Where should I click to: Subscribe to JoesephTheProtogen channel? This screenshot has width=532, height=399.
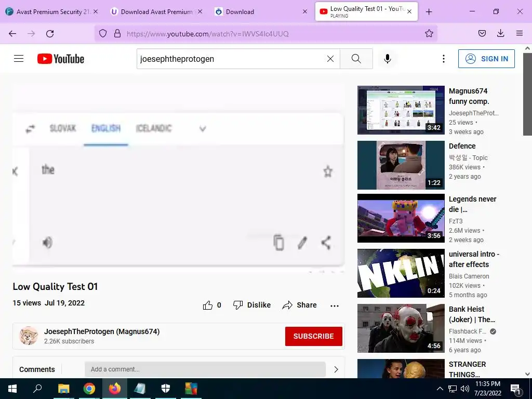click(x=313, y=336)
